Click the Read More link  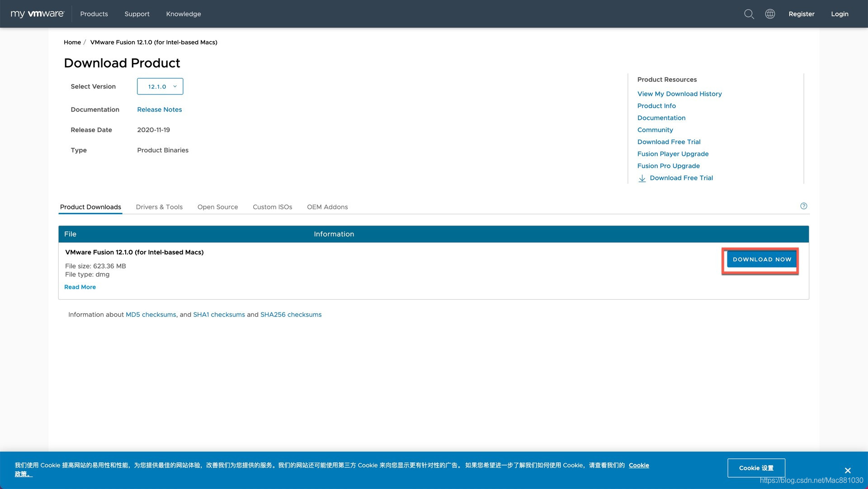tap(80, 287)
